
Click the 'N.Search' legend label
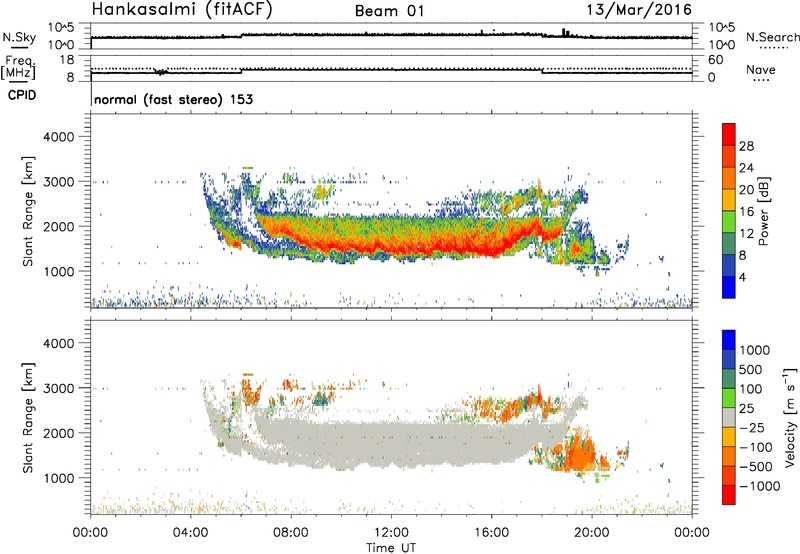(772, 37)
